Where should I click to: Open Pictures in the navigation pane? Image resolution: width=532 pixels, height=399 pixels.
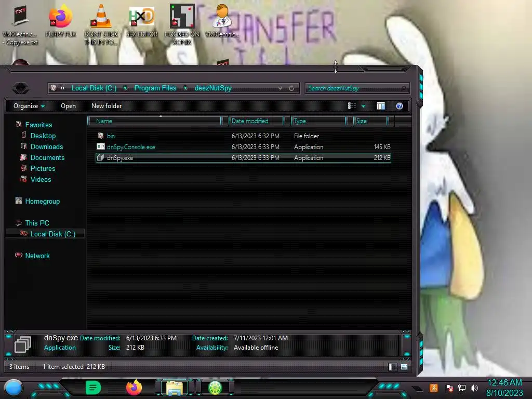[x=43, y=168]
